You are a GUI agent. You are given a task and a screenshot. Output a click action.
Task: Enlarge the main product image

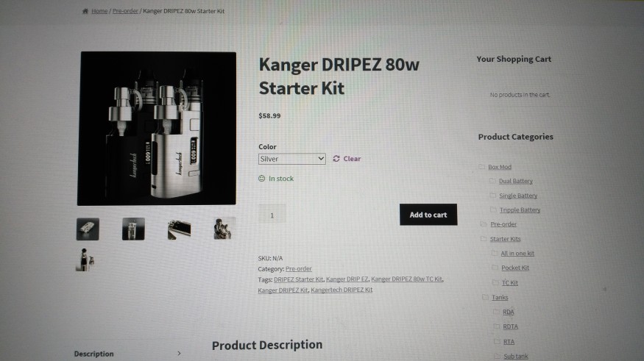click(157, 129)
